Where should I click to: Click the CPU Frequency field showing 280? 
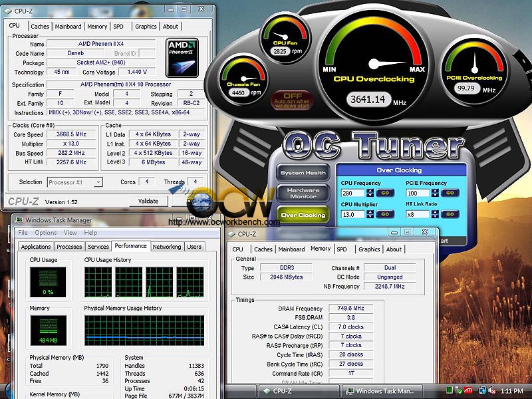[353, 193]
